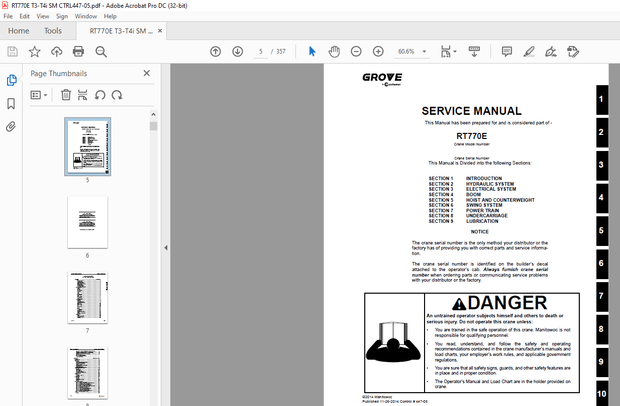Activate the Hand pan tool

coord(334,51)
